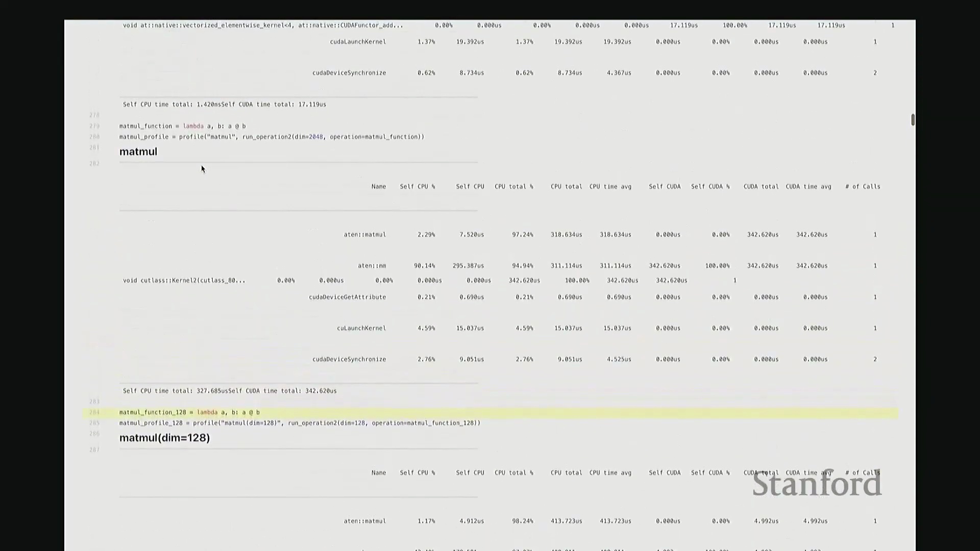
Task: Click the cudaLaunchKernel row at top
Action: tap(358, 42)
